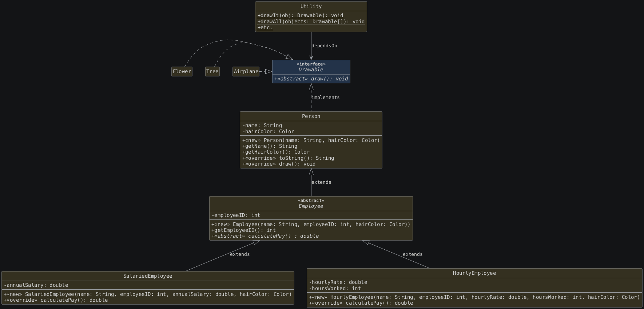Select the Airplane class box
The image size is (644, 309).
click(246, 71)
